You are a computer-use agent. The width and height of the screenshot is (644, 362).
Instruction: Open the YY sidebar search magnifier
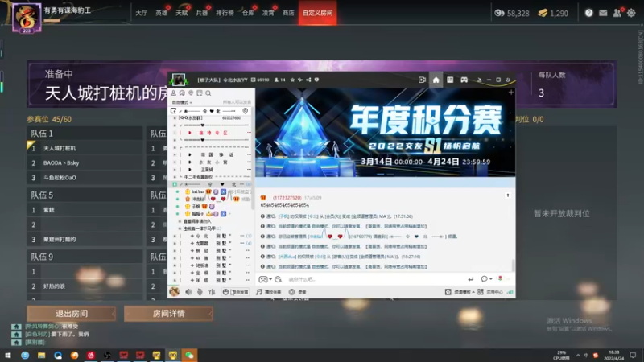tap(208, 93)
